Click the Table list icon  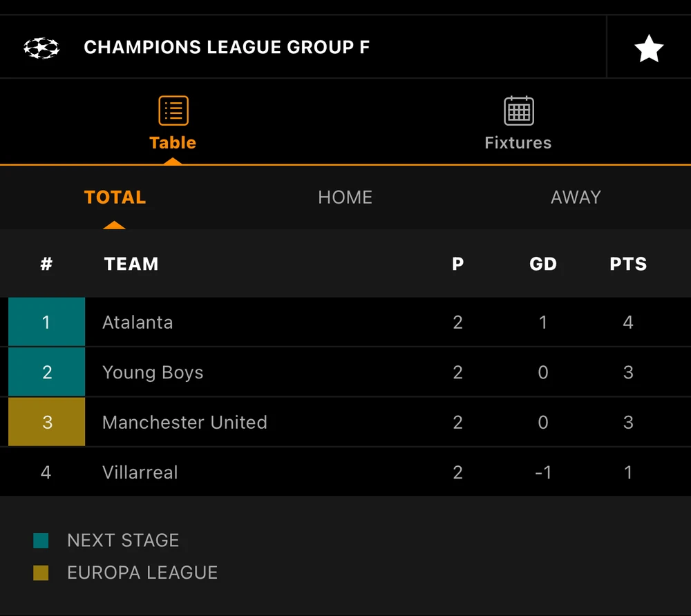tap(173, 110)
